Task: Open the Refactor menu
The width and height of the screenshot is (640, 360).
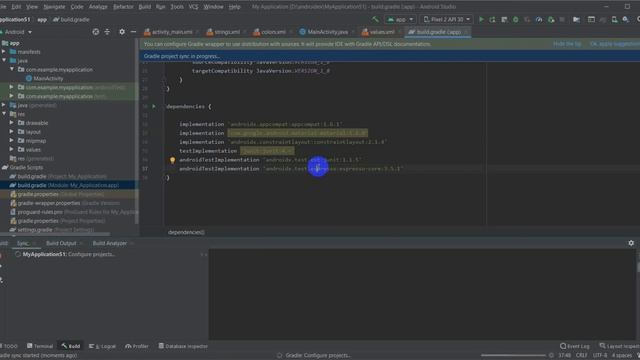Action: [x=123, y=7]
